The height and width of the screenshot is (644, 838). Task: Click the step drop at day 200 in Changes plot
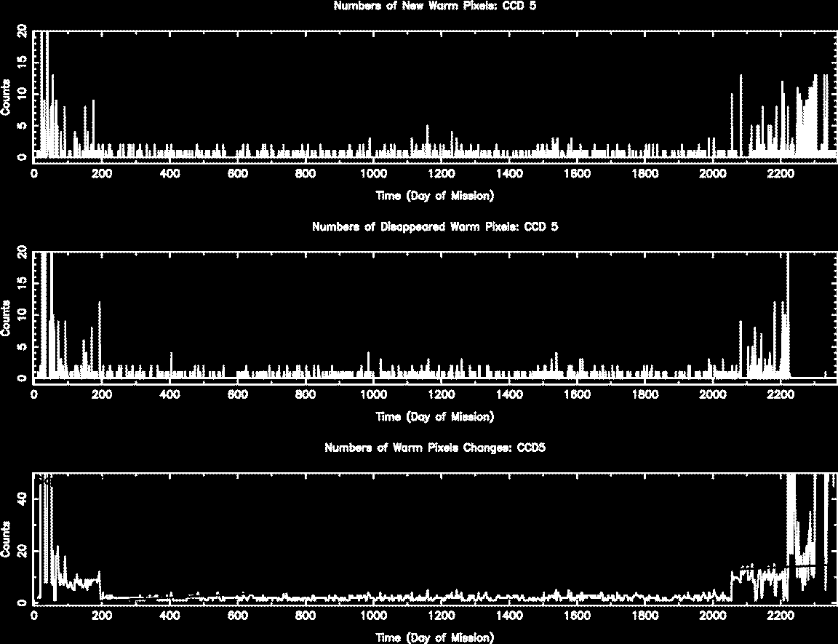[101, 584]
